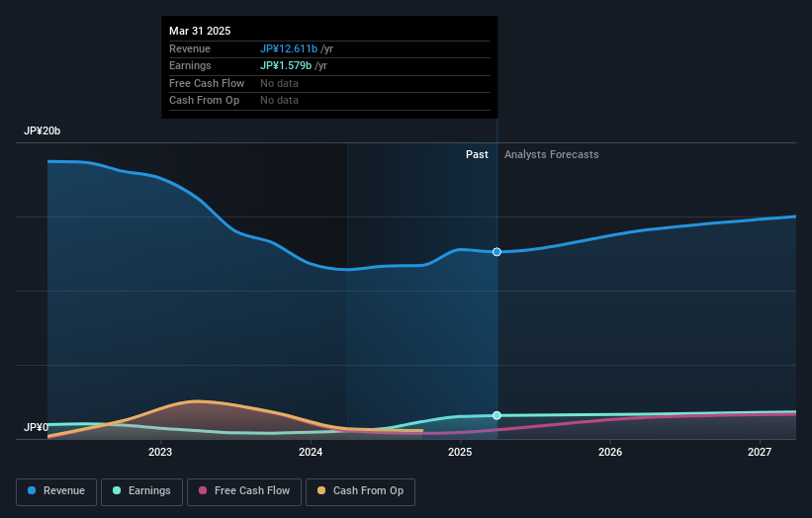
Task: Click the 2023 x-axis label
Action: [x=160, y=453]
